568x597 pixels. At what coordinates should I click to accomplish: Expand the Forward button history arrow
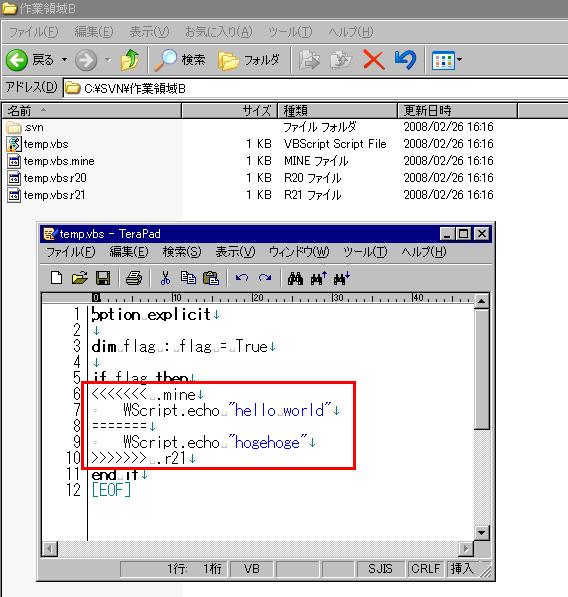click(108, 60)
